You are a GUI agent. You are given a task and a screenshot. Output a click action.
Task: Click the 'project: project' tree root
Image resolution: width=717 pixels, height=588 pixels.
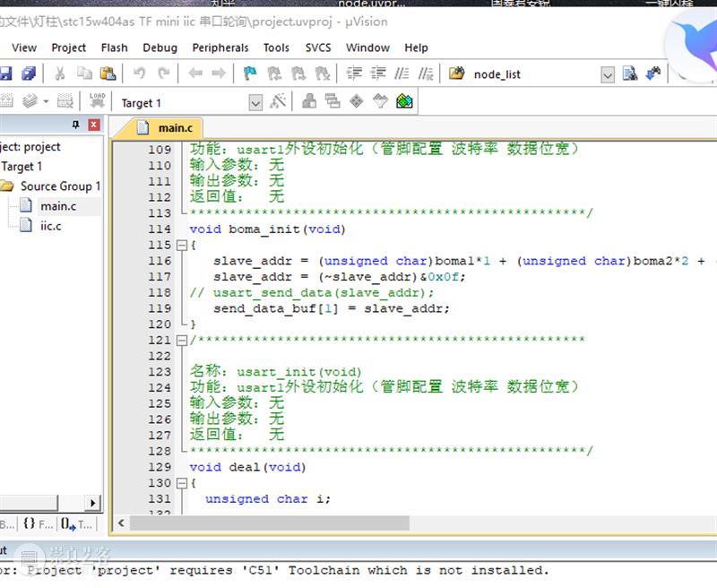pos(30,147)
